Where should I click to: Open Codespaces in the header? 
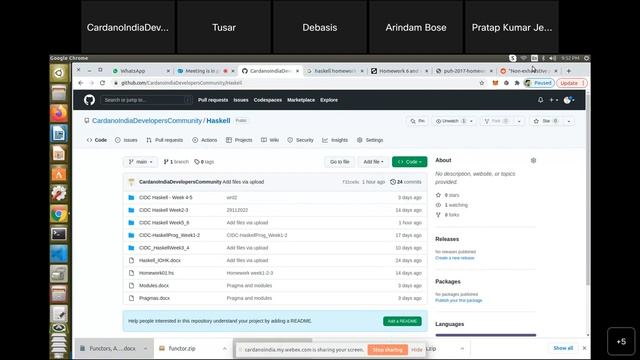point(268,100)
